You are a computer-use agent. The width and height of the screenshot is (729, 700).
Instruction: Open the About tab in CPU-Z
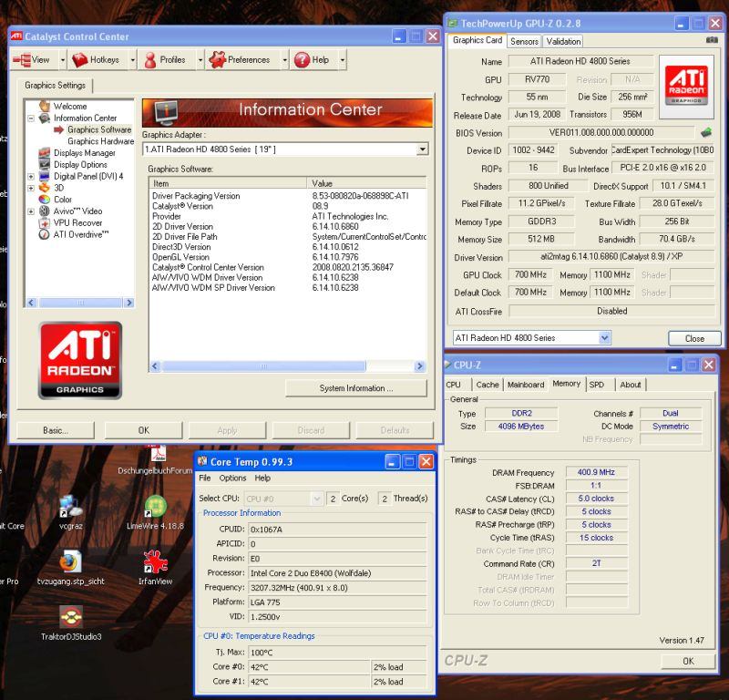[630, 385]
